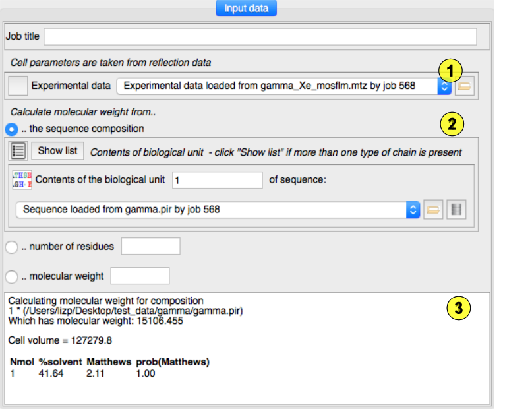Browse for experimental data file via folder icon
The image size is (532, 409).
point(465,86)
